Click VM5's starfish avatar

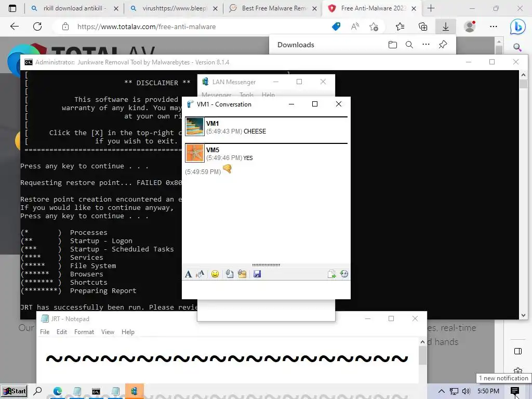pos(195,153)
